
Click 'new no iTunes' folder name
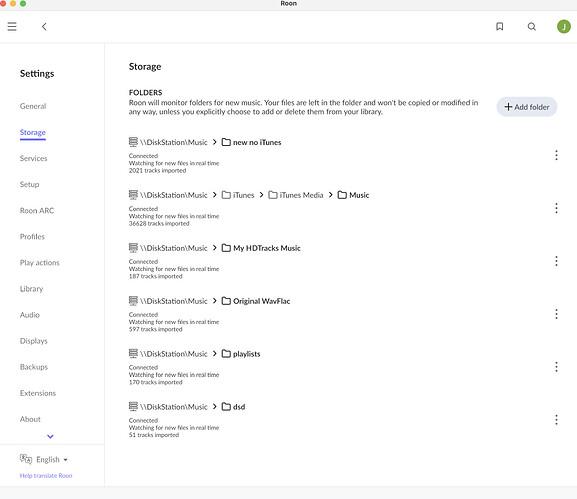coord(257,142)
